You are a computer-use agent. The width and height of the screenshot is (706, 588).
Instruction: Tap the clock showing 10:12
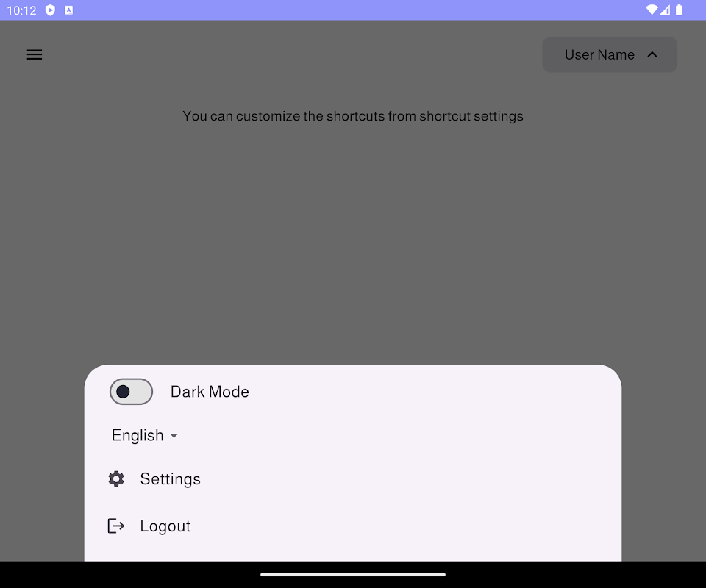click(21, 10)
